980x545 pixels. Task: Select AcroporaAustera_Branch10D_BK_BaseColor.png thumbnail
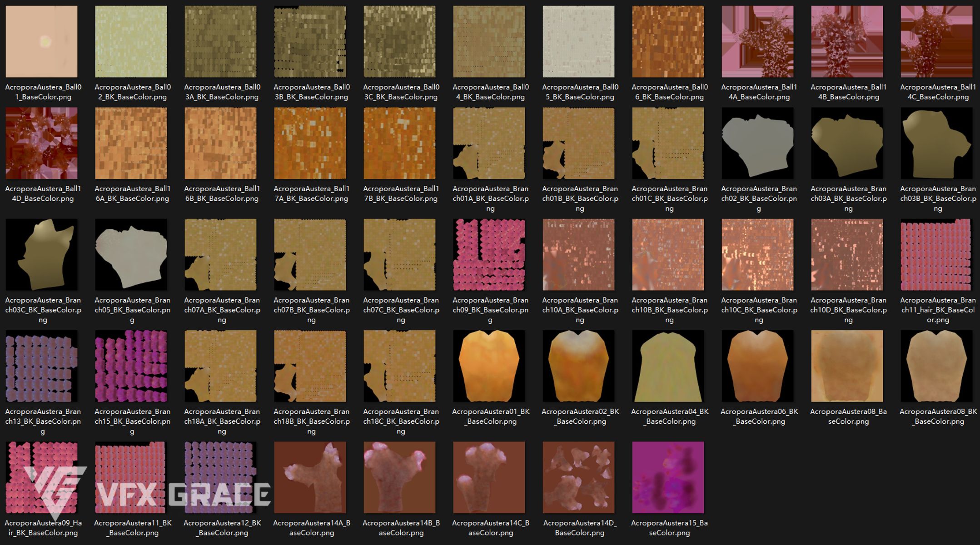(847, 254)
